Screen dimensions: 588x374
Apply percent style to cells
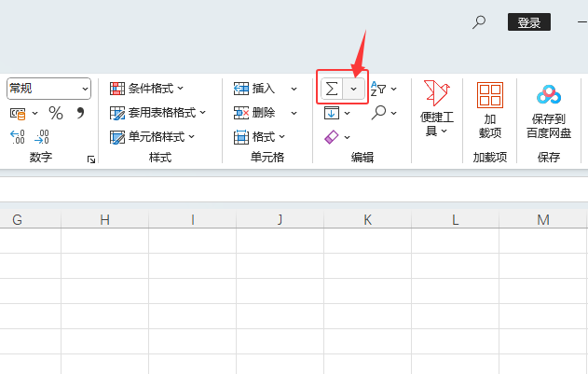point(56,113)
